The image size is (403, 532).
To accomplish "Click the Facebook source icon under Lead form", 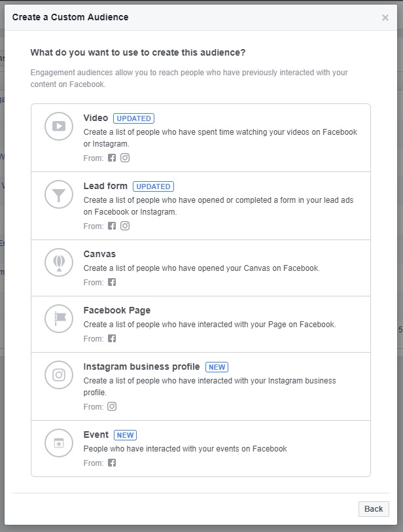I will pyautogui.click(x=112, y=226).
